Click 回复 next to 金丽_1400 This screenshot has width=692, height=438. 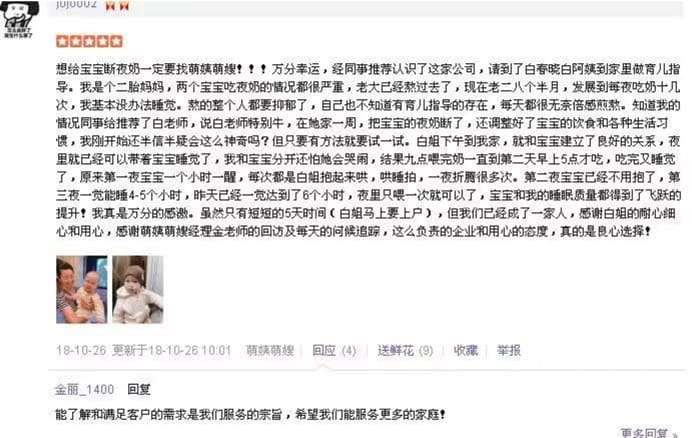(x=139, y=389)
